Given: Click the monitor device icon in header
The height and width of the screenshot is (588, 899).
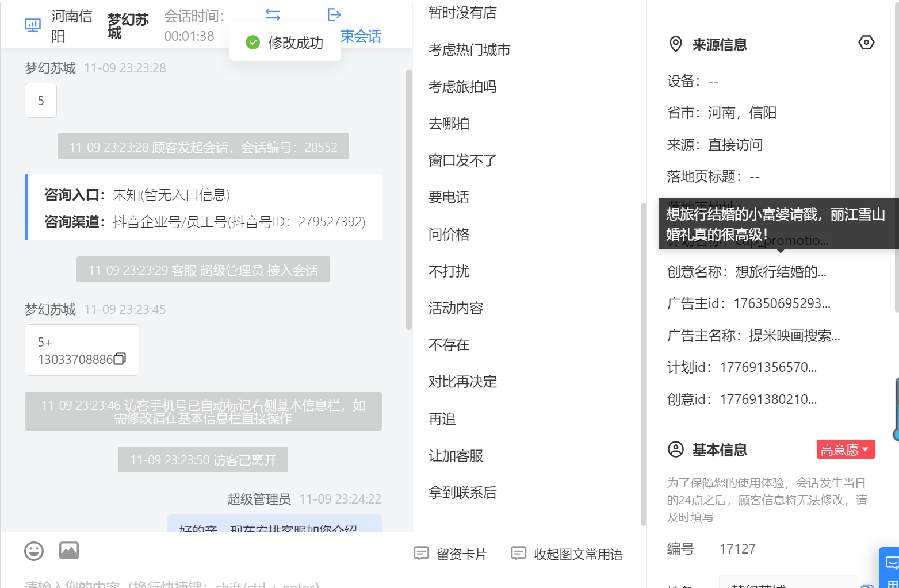Looking at the screenshot, I should [x=33, y=25].
